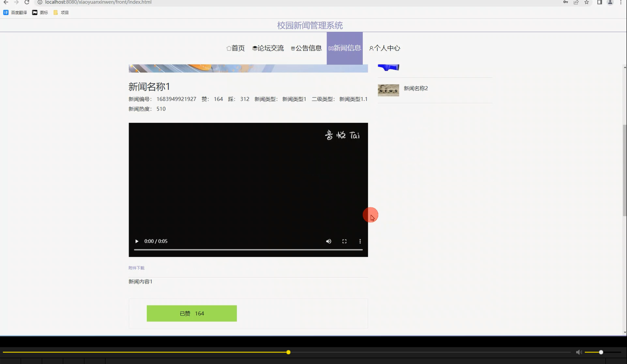Image resolution: width=627 pixels, height=364 pixels.
Task: Open the 新闻名称2 news article
Action: tap(415, 88)
